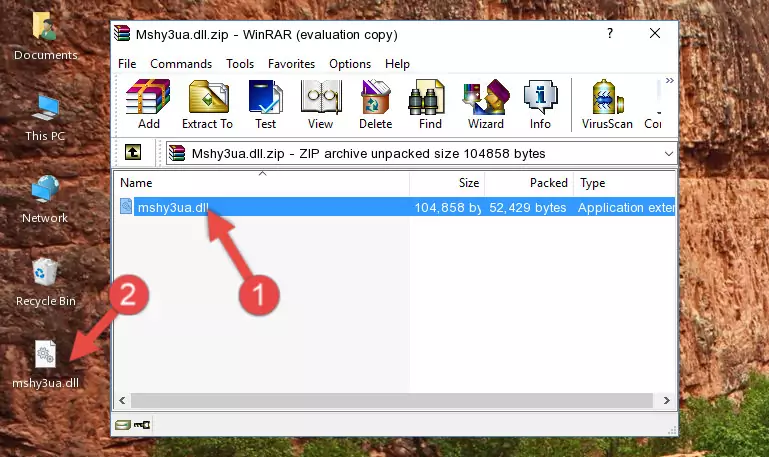Sort by the Name column header
This screenshot has width=769, height=457.
[262, 183]
